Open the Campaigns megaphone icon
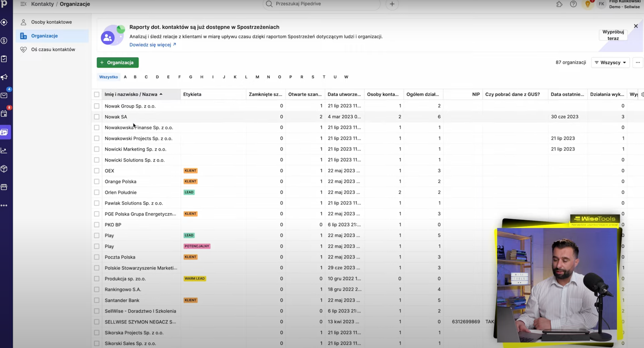The width and height of the screenshot is (644, 348). 4,77
